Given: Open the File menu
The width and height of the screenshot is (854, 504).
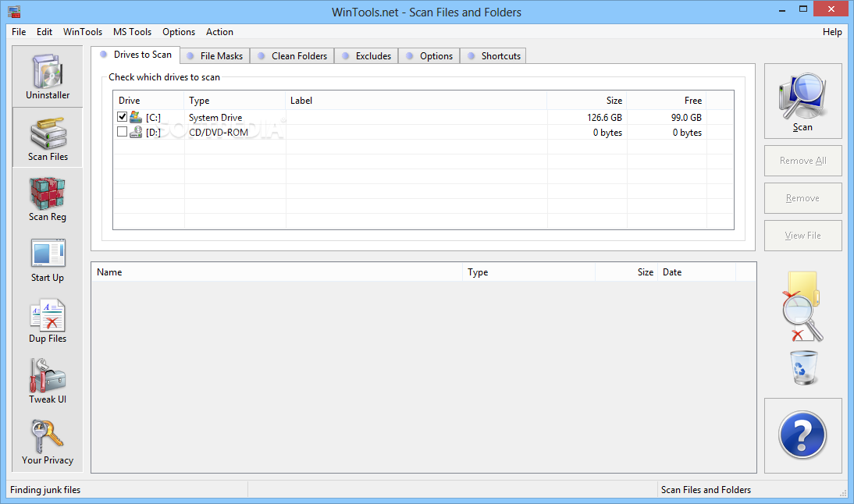Looking at the screenshot, I should [x=19, y=31].
